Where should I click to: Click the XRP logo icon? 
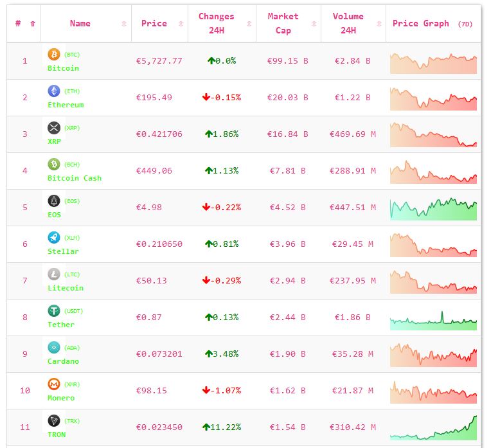coord(54,128)
